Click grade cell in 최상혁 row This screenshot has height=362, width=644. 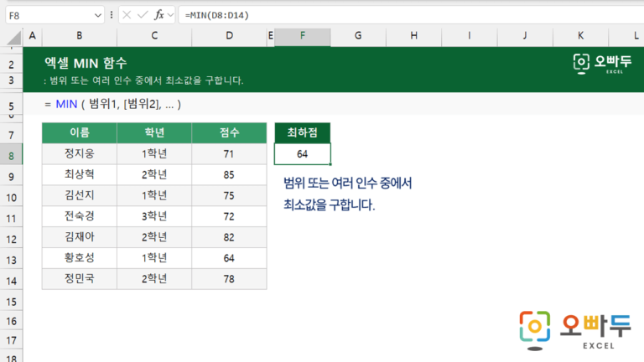point(154,175)
